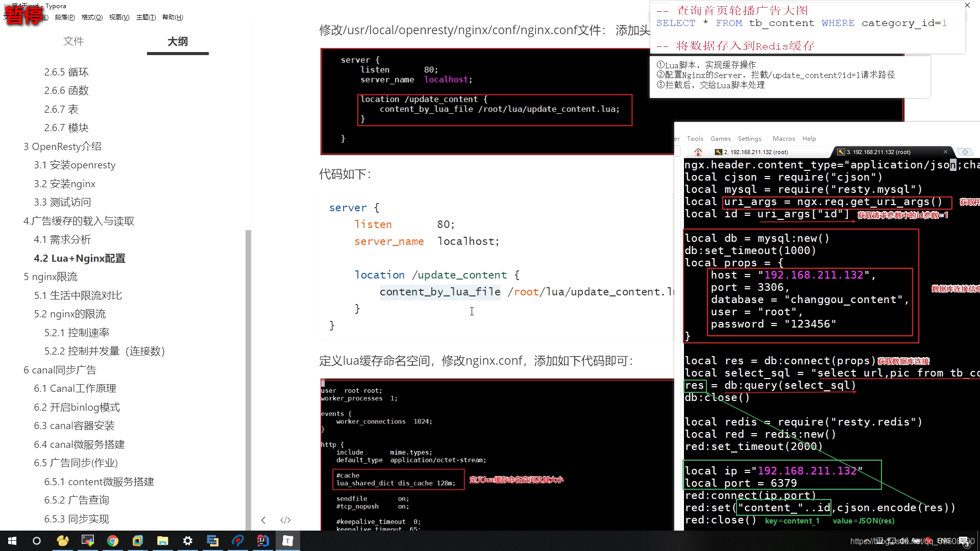Open File Explorer from the taskbar
Screen dimensions: 980x551
[162, 541]
